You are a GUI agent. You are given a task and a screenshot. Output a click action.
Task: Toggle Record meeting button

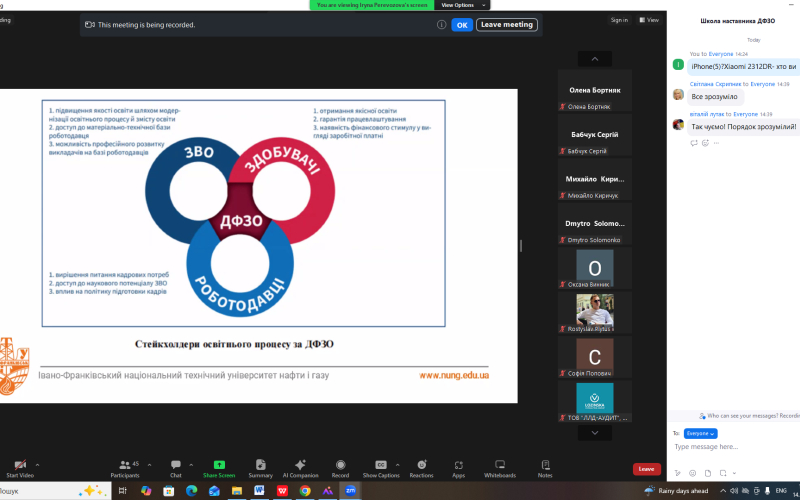point(340,468)
